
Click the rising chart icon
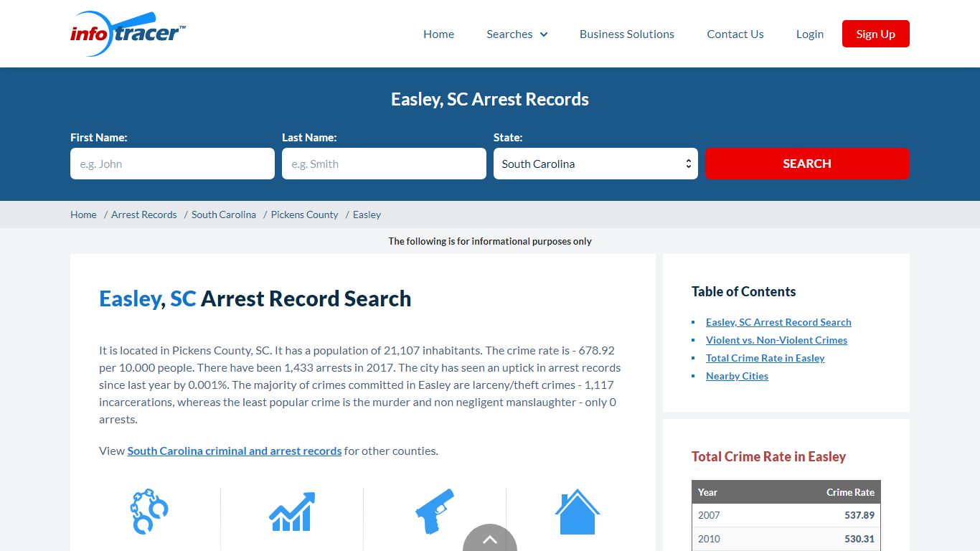click(x=292, y=512)
